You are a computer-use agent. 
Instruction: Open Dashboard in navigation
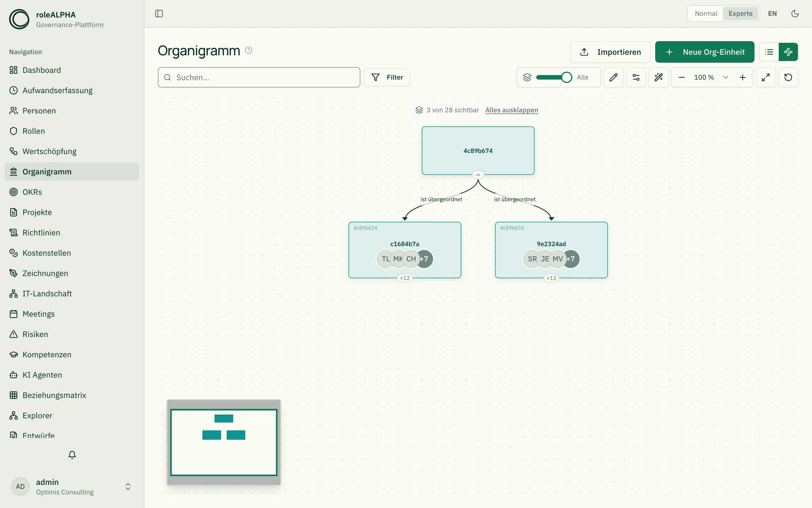[x=72, y=70]
